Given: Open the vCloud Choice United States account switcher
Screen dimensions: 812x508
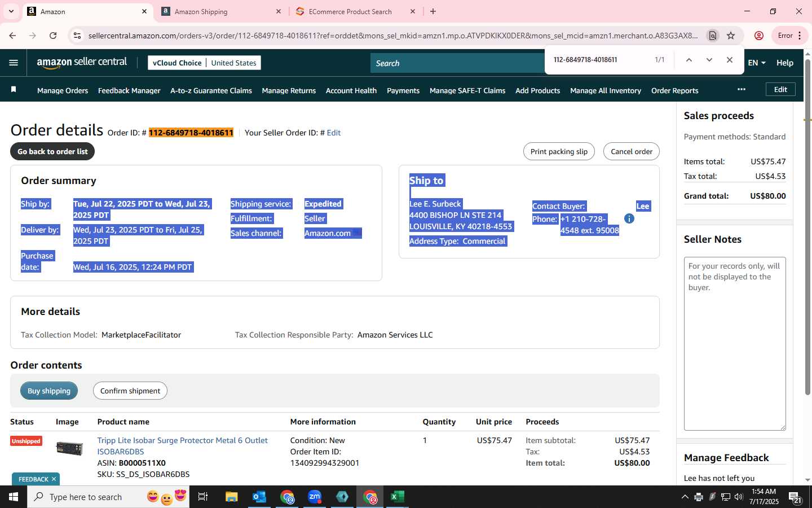Looking at the screenshot, I should [x=204, y=63].
